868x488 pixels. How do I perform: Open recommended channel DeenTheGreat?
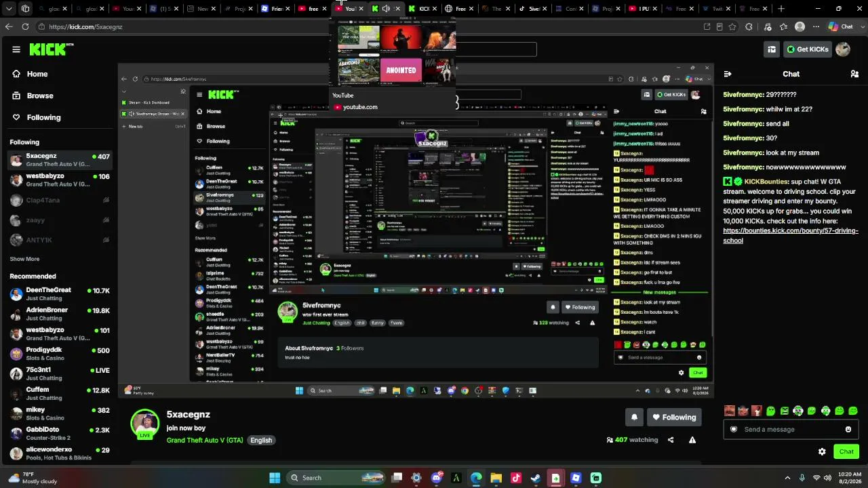point(59,294)
